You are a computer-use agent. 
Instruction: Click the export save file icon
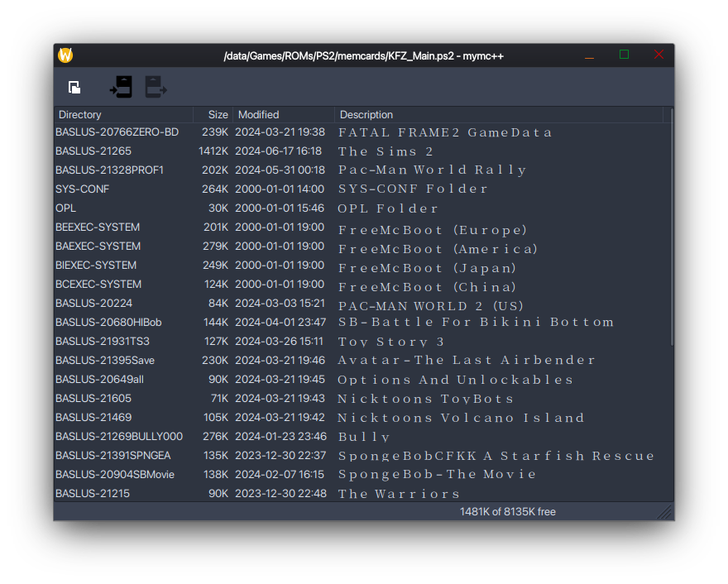tap(156, 87)
